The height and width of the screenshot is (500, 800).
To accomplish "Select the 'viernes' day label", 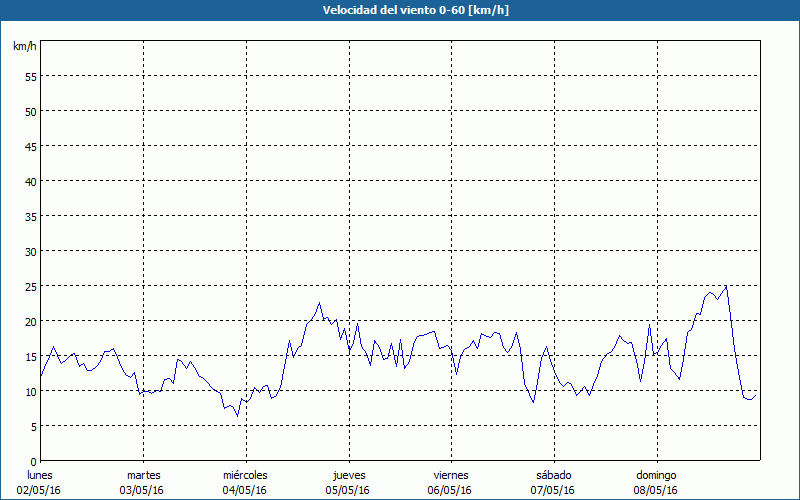I will [451, 475].
